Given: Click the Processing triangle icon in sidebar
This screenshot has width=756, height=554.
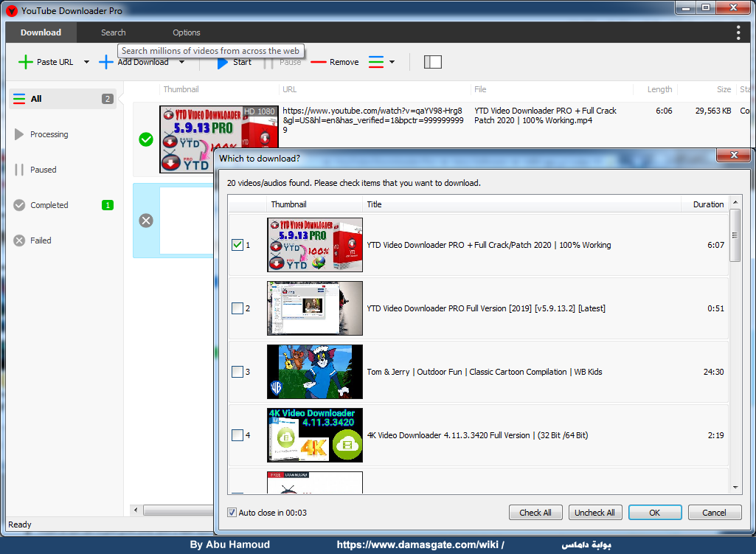Looking at the screenshot, I should point(18,134).
